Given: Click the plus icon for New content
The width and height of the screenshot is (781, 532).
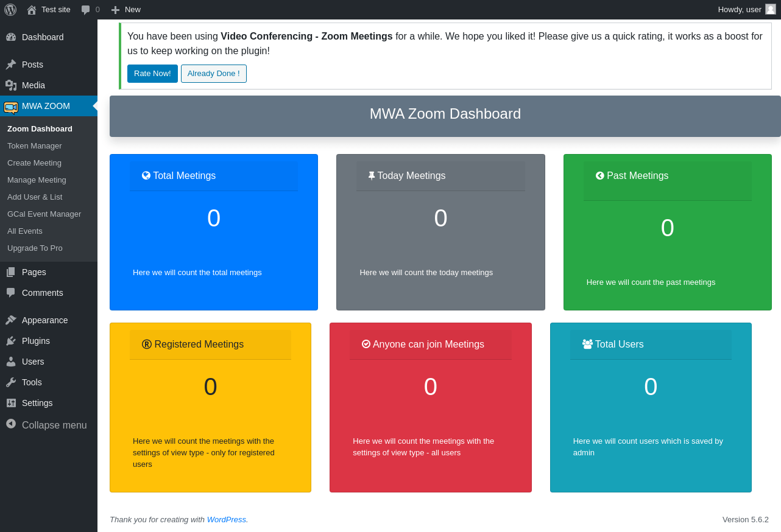Looking at the screenshot, I should pos(115,10).
